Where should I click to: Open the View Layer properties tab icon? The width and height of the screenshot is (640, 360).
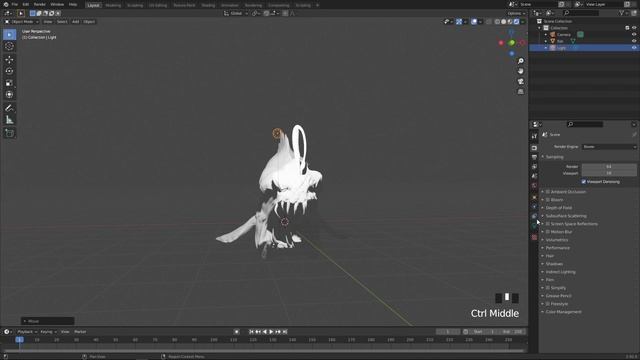pyautogui.click(x=534, y=167)
